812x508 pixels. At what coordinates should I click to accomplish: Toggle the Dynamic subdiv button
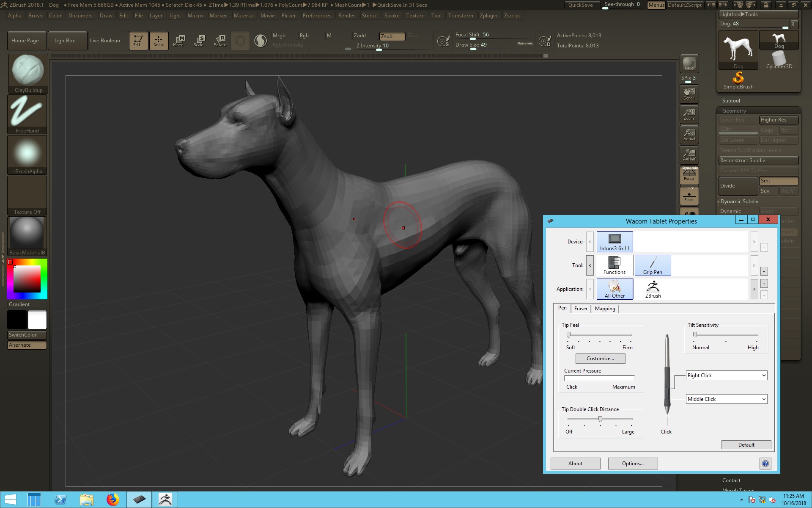[x=738, y=211]
